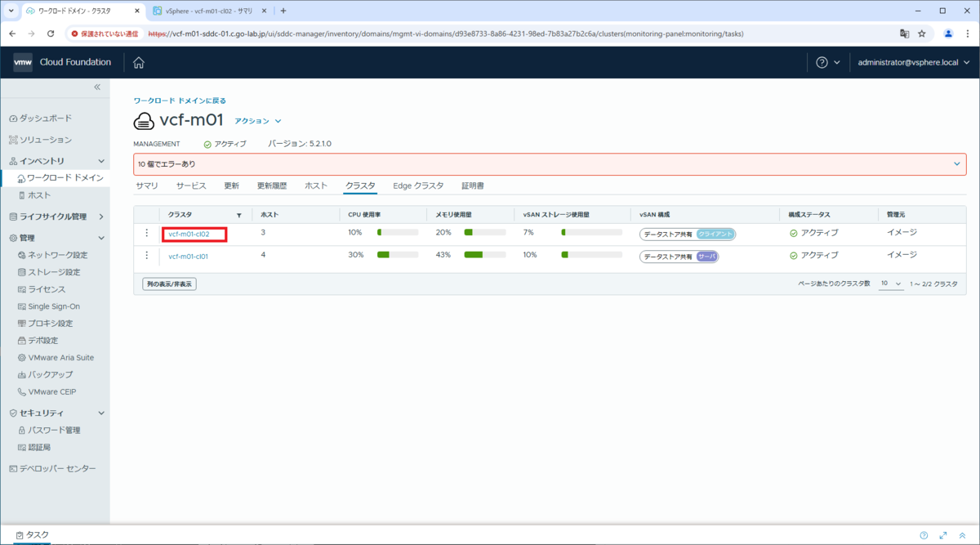Click the translate page icon in address bar
This screenshot has width=980, height=545.
pyautogui.click(x=904, y=34)
